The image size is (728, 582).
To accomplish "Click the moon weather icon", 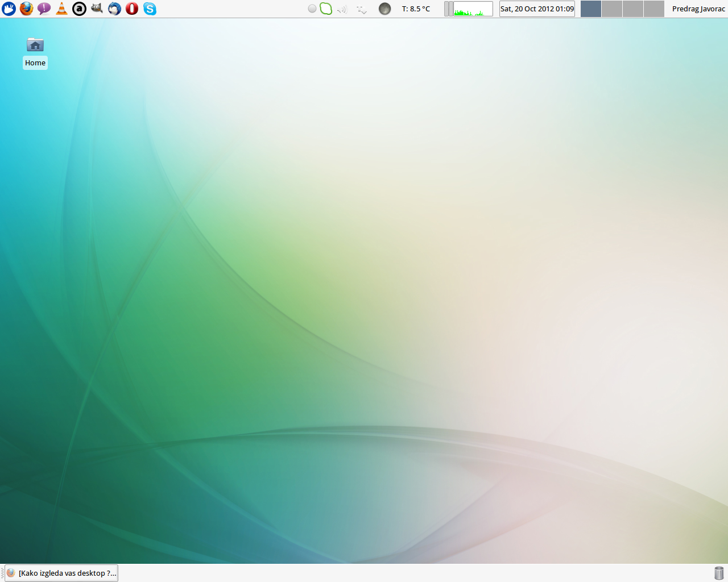I will 385,9.
